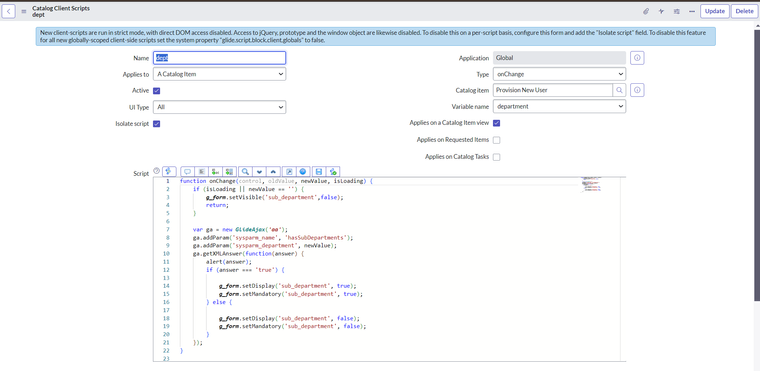Image resolution: width=760 pixels, height=371 pixels.
Task: Click line 12 if answer condition
Action: [x=244, y=270]
